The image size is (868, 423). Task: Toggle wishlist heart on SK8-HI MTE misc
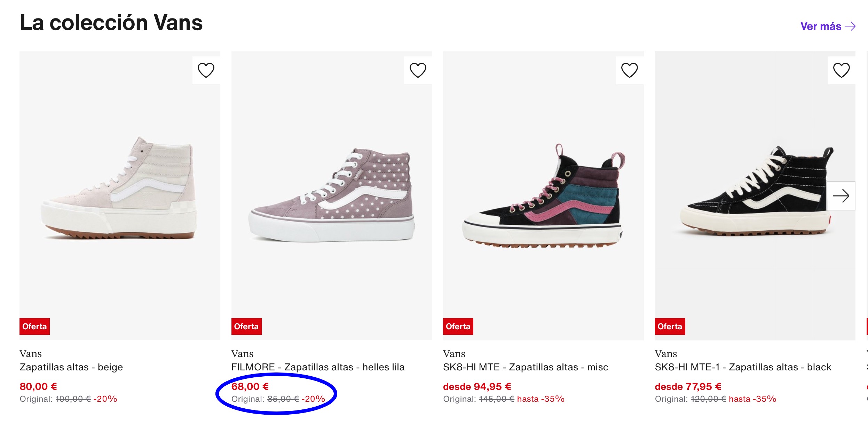click(629, 70)
